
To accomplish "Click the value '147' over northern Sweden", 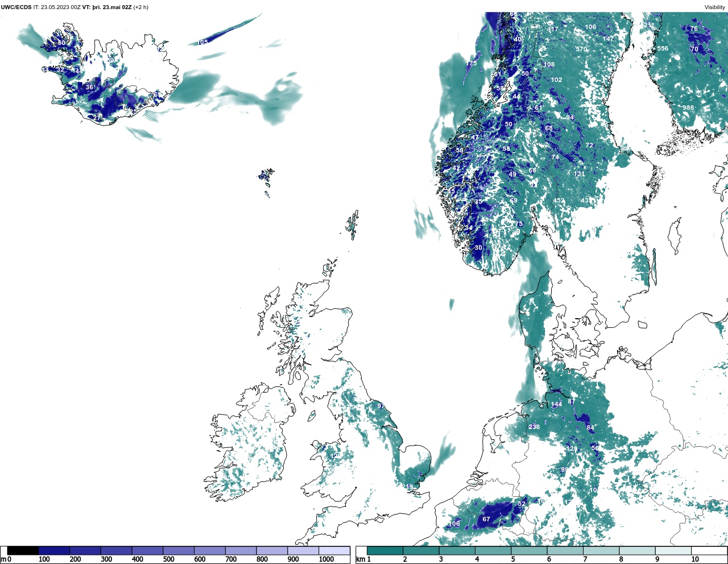I will (x=609, y=39).
